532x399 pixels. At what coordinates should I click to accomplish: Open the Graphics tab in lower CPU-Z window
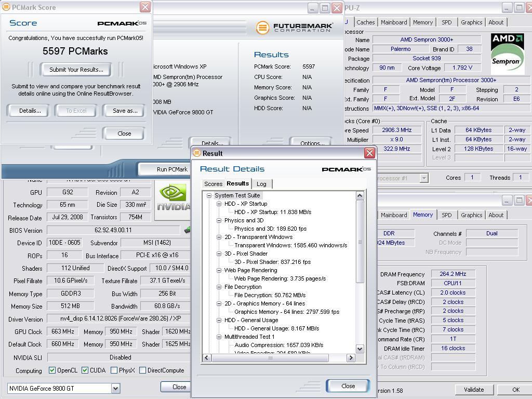[x=471, y=215]
